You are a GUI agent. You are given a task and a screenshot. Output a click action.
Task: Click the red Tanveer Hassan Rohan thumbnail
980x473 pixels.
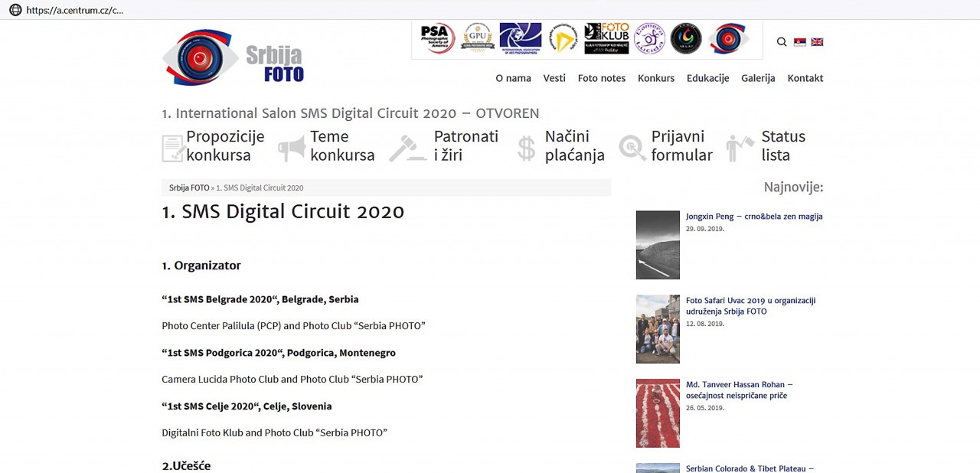(x=658, y=413)
